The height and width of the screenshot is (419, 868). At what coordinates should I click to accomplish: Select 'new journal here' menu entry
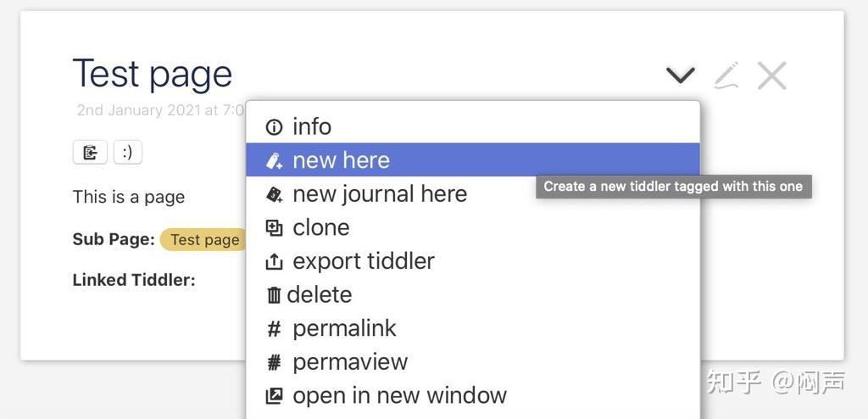click(x=380, y=194)
